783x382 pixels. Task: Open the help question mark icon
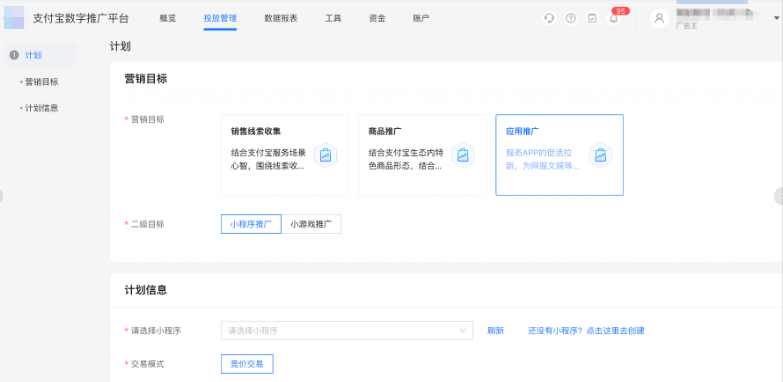pyautogui.click(x=571, y=18)
